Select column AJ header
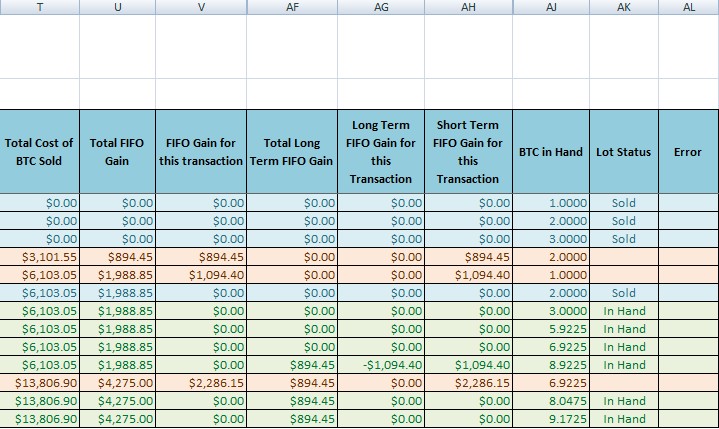The height and width of the screenshot is (429, 719). coord(551,7)
